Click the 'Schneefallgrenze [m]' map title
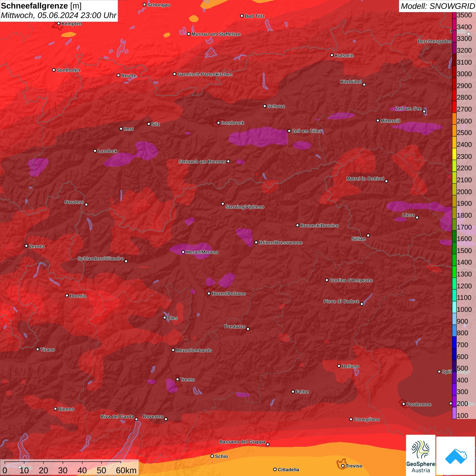 [41, 6]
